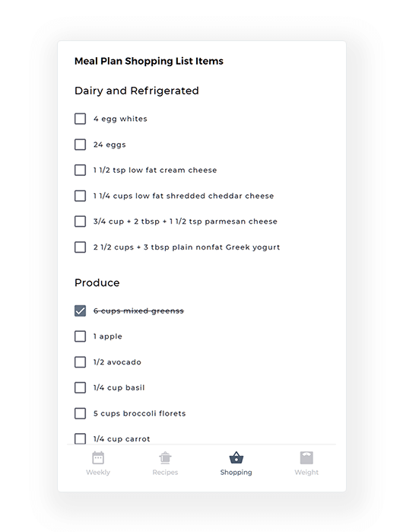Check off 5 cups broccoli florets
The image size is (403, 532).
tap(80, 413)
